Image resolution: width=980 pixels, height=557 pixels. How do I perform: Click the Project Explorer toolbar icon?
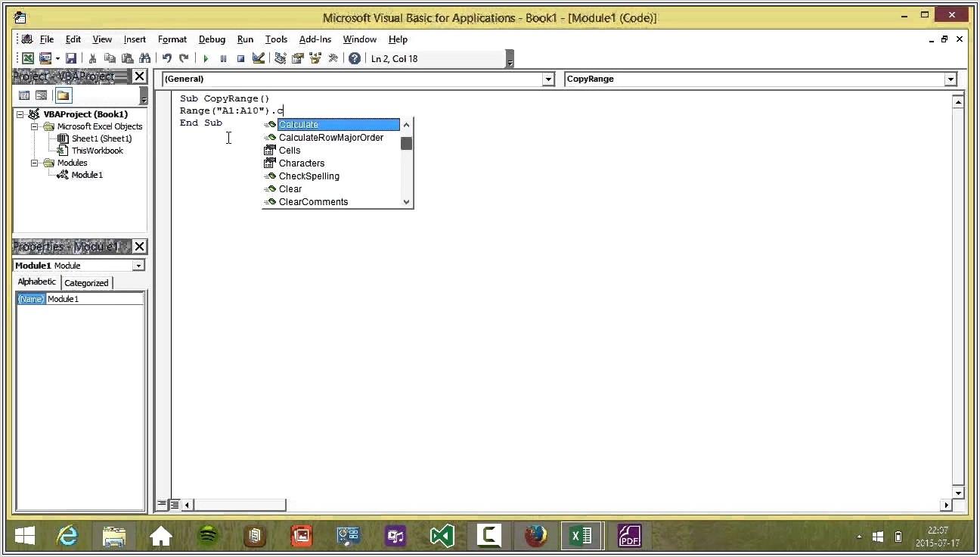(x=281, y=58)
